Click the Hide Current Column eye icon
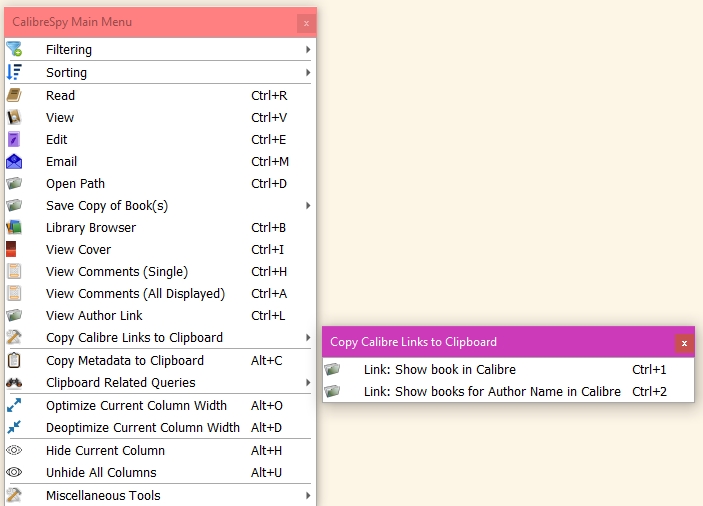This screenshot has height=506, width=703. point(14,450)
